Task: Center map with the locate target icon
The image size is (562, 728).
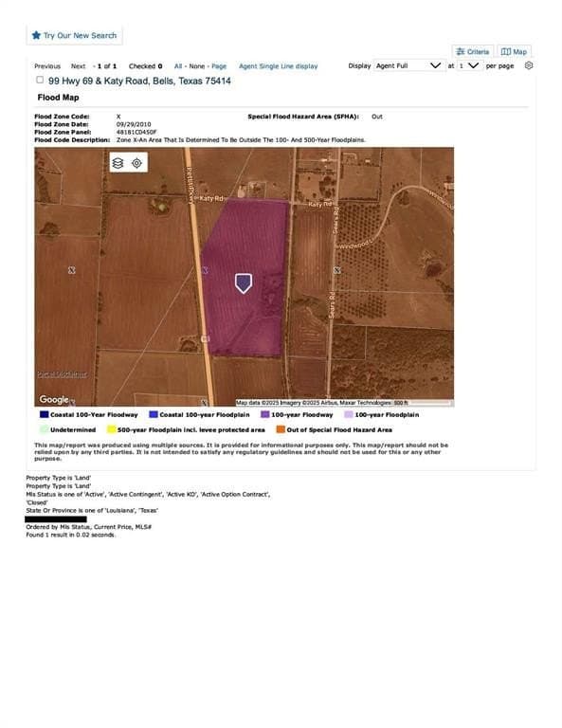Action: 136,163
